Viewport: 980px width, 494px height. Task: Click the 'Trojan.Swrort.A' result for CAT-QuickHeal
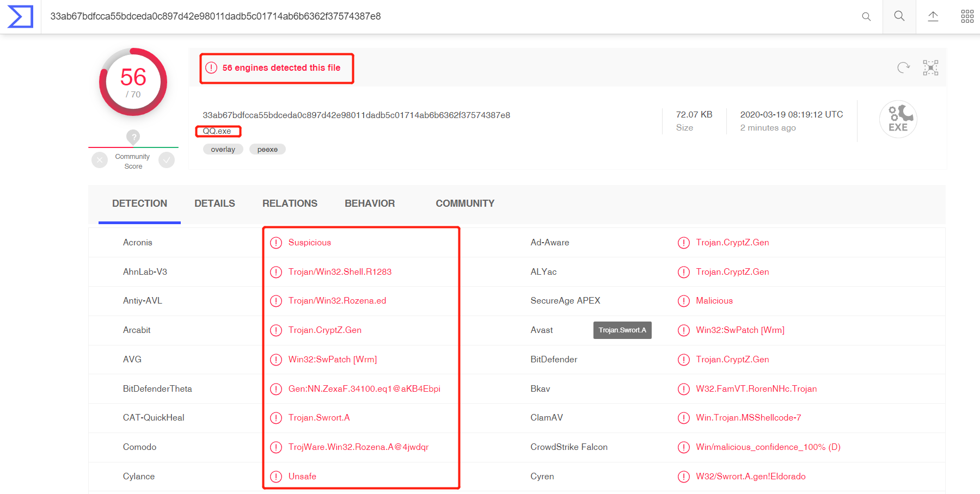[x=319, y=418]
